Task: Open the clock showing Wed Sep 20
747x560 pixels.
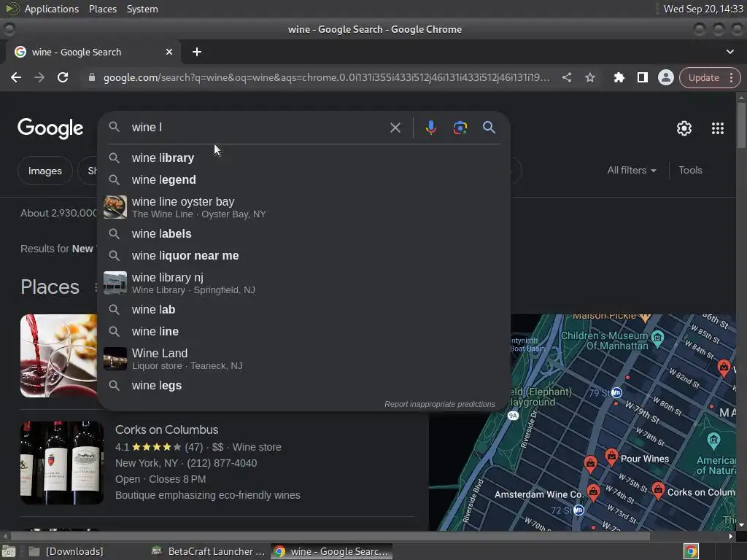Action: 703,9
